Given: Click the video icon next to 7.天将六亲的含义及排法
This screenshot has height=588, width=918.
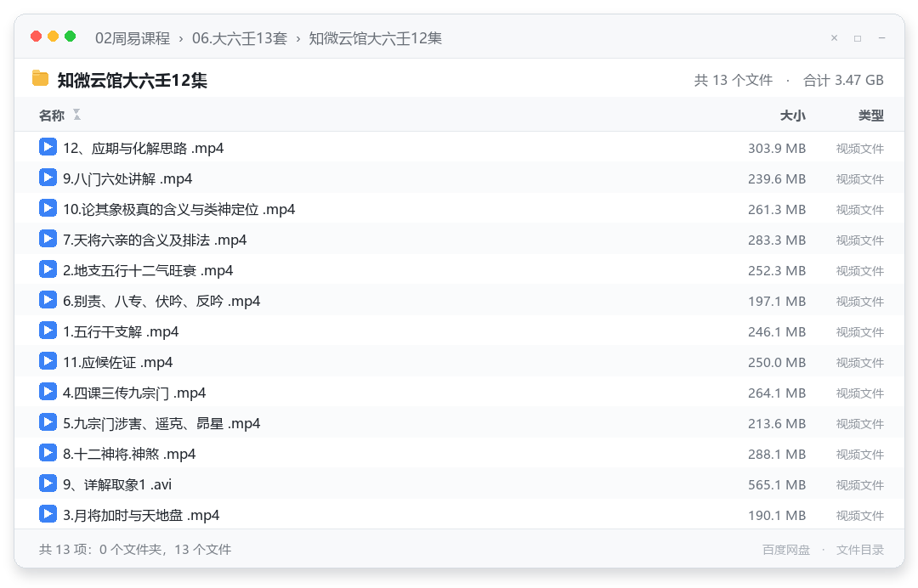Looking at the screenshot, I should tap(48, 239).
